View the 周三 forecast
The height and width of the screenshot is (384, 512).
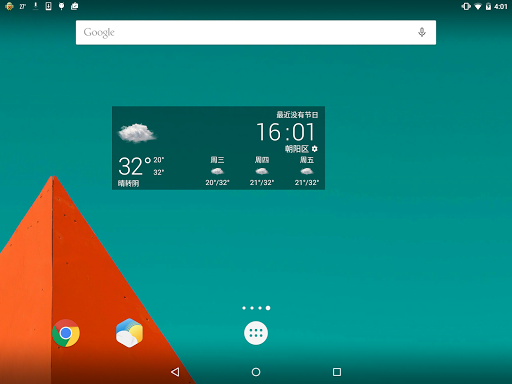point(217,171)
